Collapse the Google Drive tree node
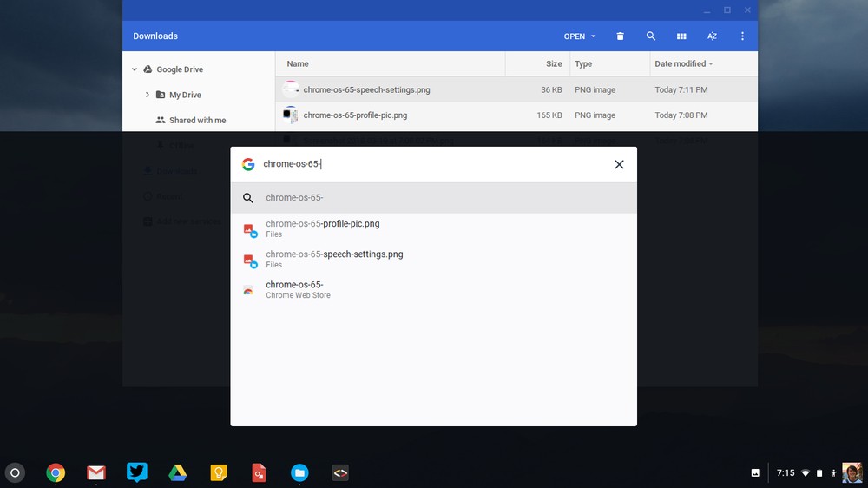Screen dimensions: 868x488 (x=134, y=69)
